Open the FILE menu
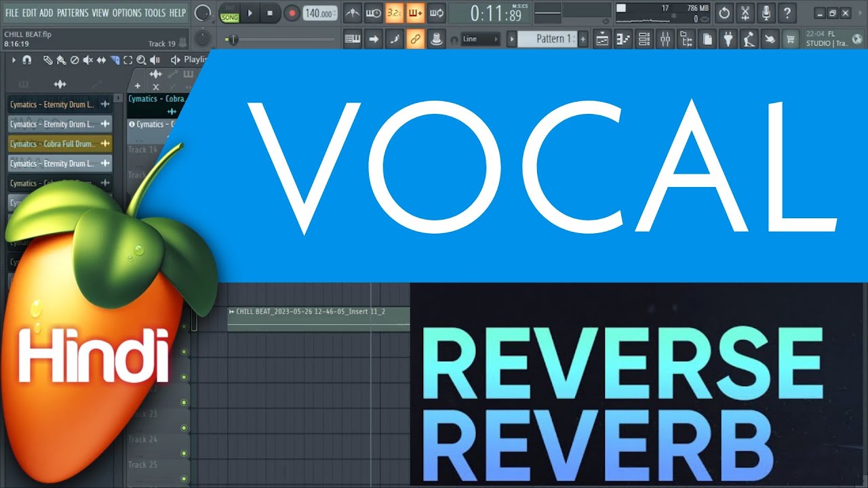This screenshot has width=868, height=488. pos(12,13)
